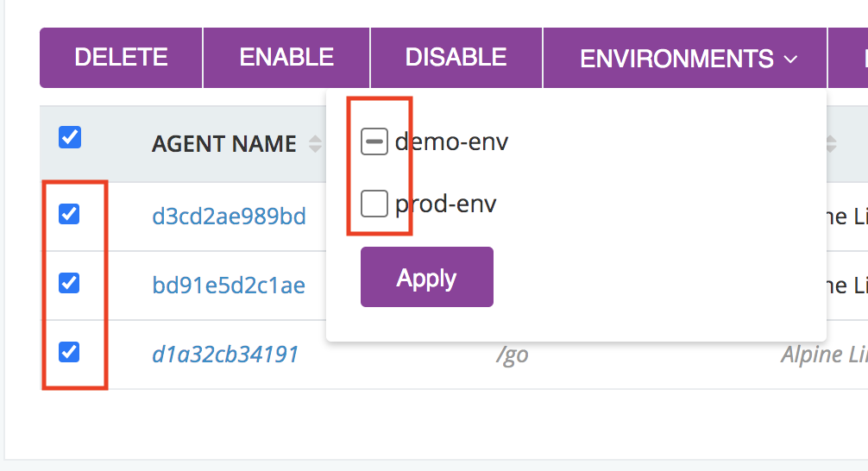This screenshot has height=471, width=868.
Task: Uncheck agent d3cd2ae989bd row checkbox
Action: [x=69, y=214]
